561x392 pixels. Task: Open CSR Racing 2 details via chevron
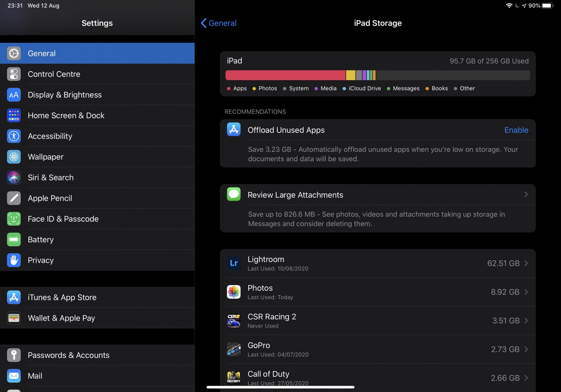click(x=526, y=320)
